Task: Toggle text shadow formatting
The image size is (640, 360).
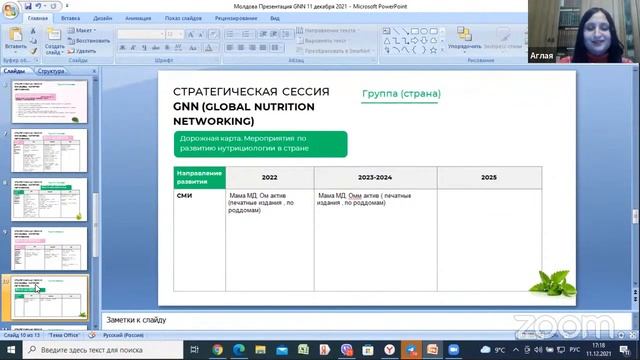Action: (167, 48)
